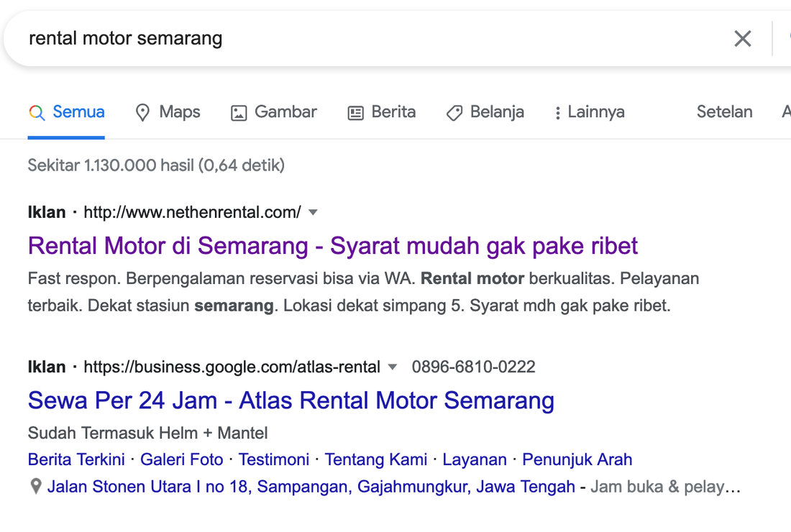Click the Gambar image icon
This screenshot has width=791, height=532.
click(x=239, y=113)
